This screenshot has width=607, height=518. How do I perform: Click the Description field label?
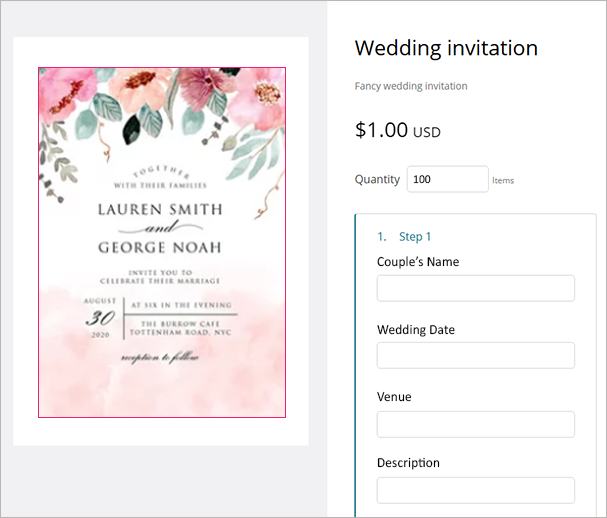[x=408, y=463]
